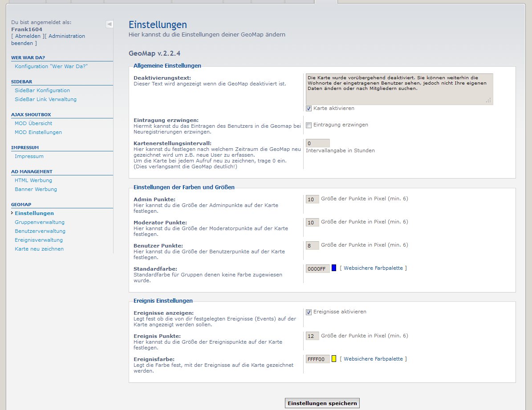Click the Standardfarbe hex code field
The width and height of the screenshot is (532, 410).
click(317, 268)
